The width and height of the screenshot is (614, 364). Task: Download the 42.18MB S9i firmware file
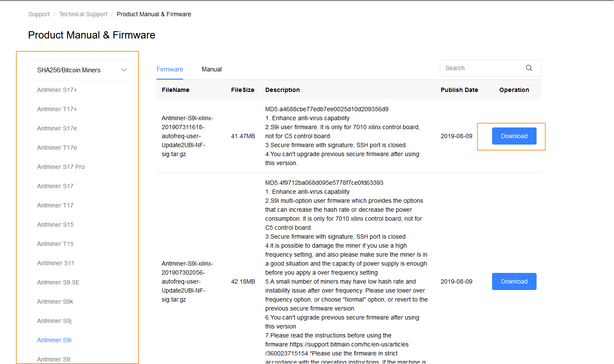514,281
